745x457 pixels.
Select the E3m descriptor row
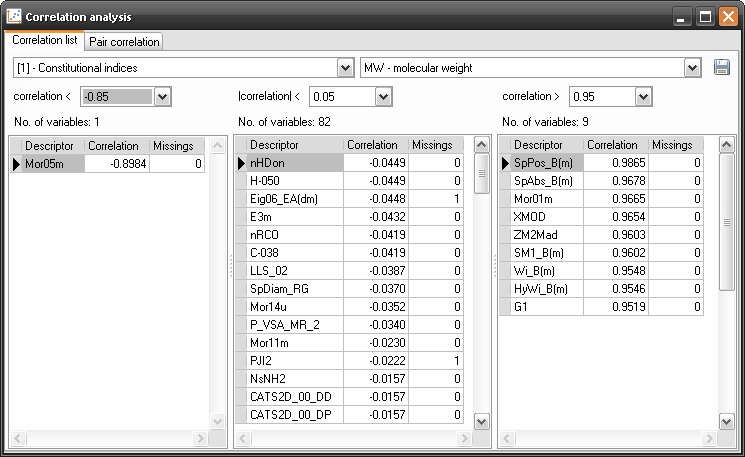(x=349, y=217)
